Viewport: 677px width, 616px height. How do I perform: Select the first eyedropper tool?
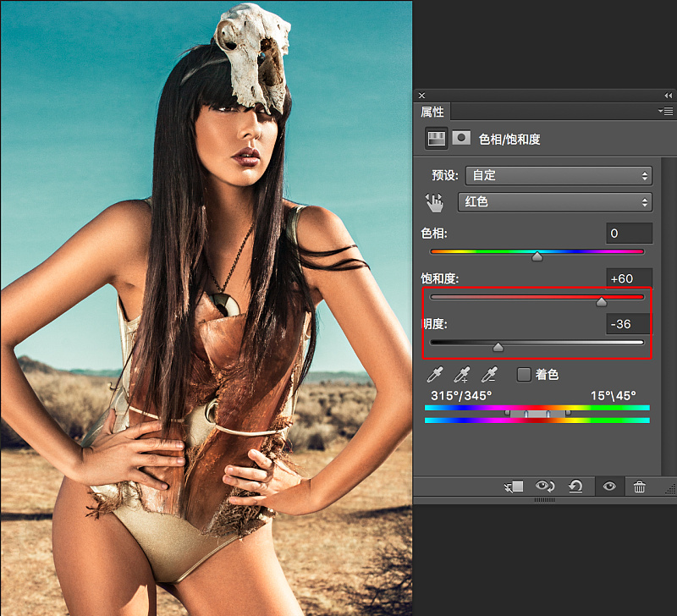pyautogui.click(x=435, y=375)
